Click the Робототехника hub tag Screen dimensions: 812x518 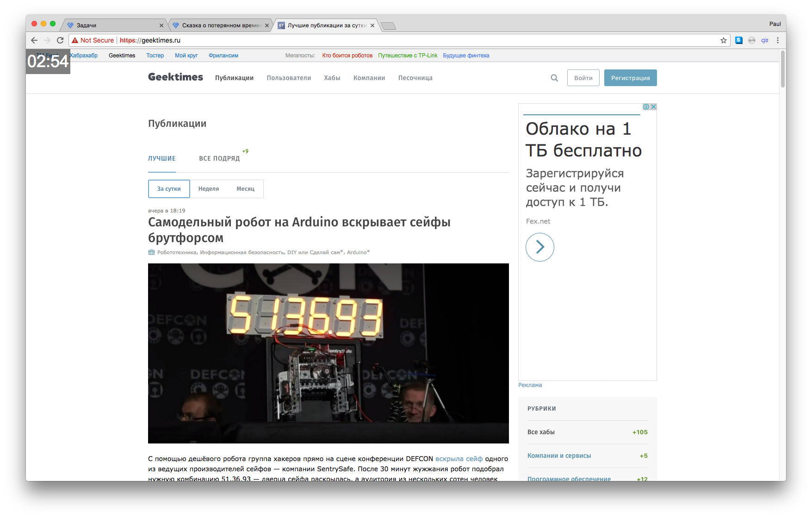pyautogui.click(x=177, y=252)
